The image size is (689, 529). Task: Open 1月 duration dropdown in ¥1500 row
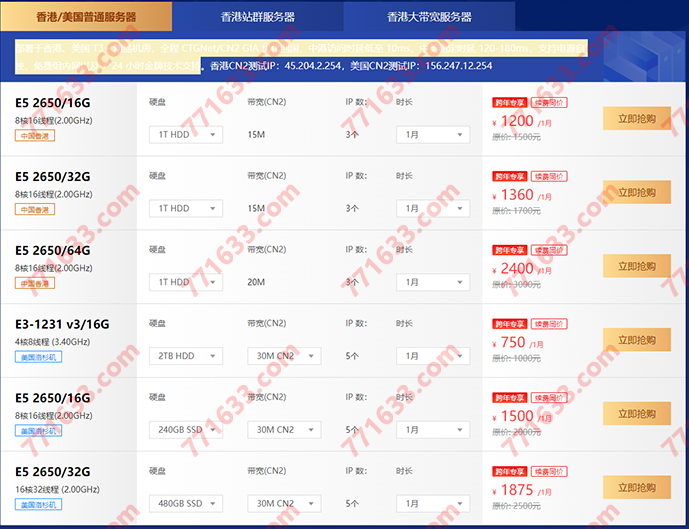[x=433, y=430]
